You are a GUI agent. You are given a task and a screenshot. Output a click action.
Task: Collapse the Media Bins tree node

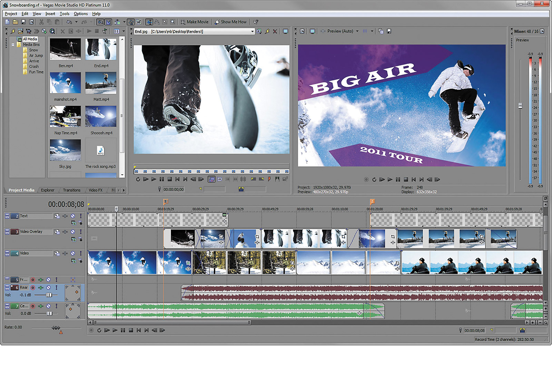(13, 45)
